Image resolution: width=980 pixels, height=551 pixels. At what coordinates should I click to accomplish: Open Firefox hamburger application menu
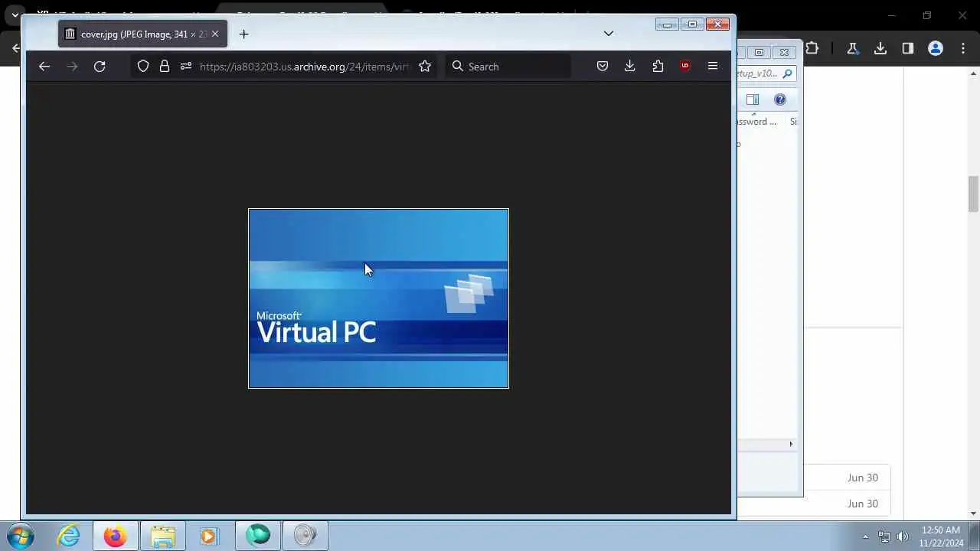tap(713, 67)
